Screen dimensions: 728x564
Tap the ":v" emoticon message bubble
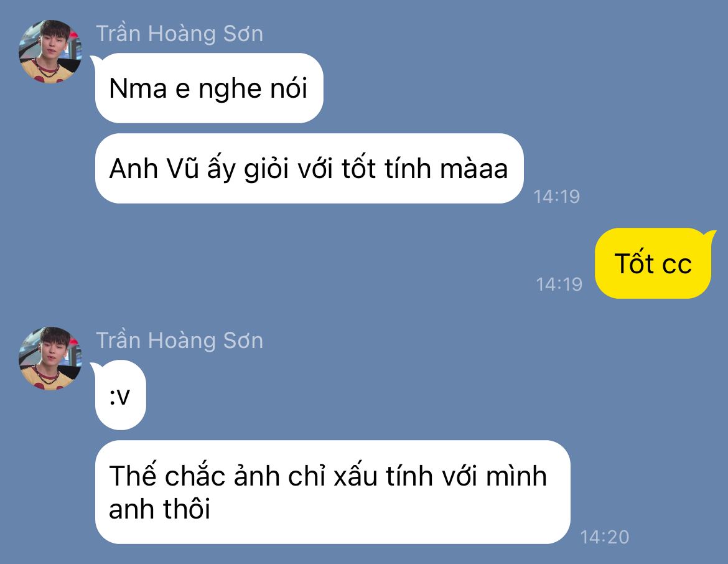(x=120, y=395)
